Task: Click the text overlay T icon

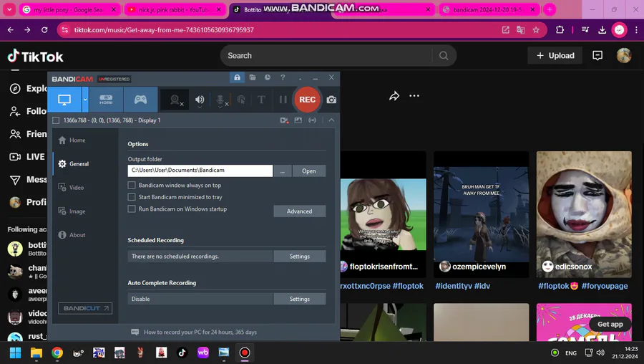Action: click(x=261, y=100)
